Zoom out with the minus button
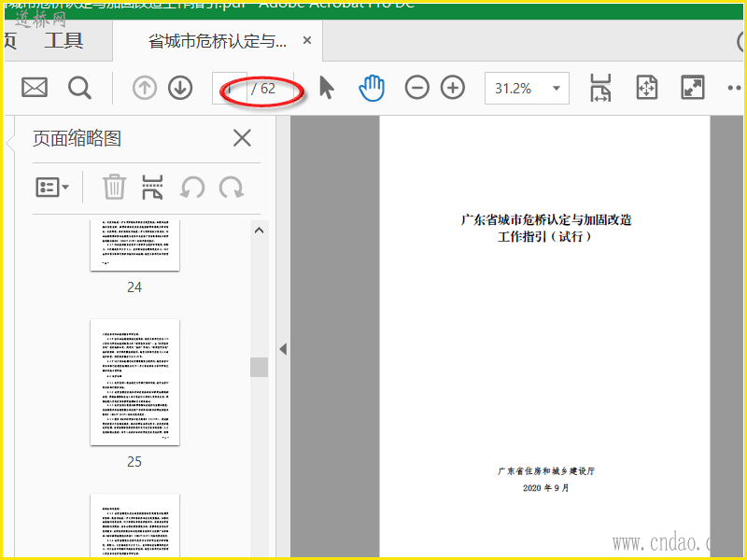Image resolution: width=747 pixels, height=560 pixels. pos(416,88)
